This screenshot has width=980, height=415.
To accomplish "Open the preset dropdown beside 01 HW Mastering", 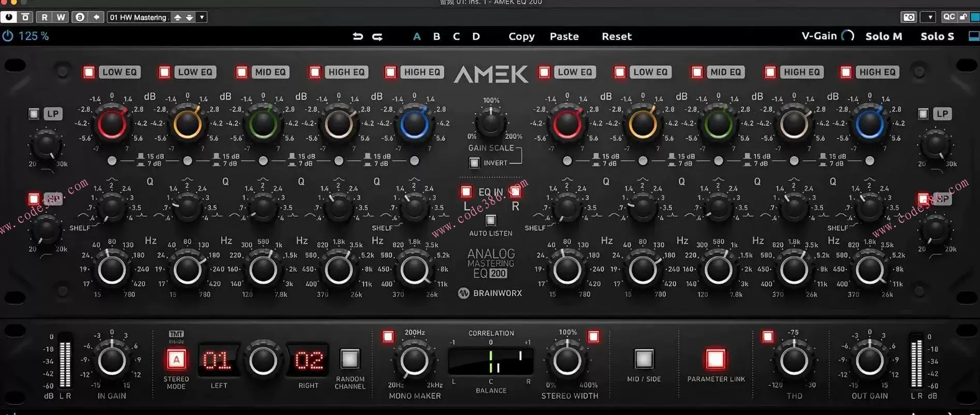I will 202,17.
